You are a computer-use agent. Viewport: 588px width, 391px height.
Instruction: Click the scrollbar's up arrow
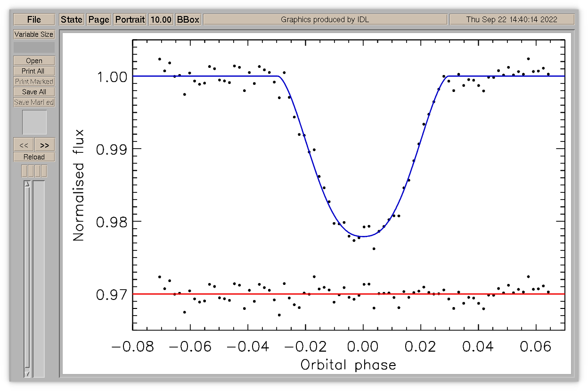(27, 184)
